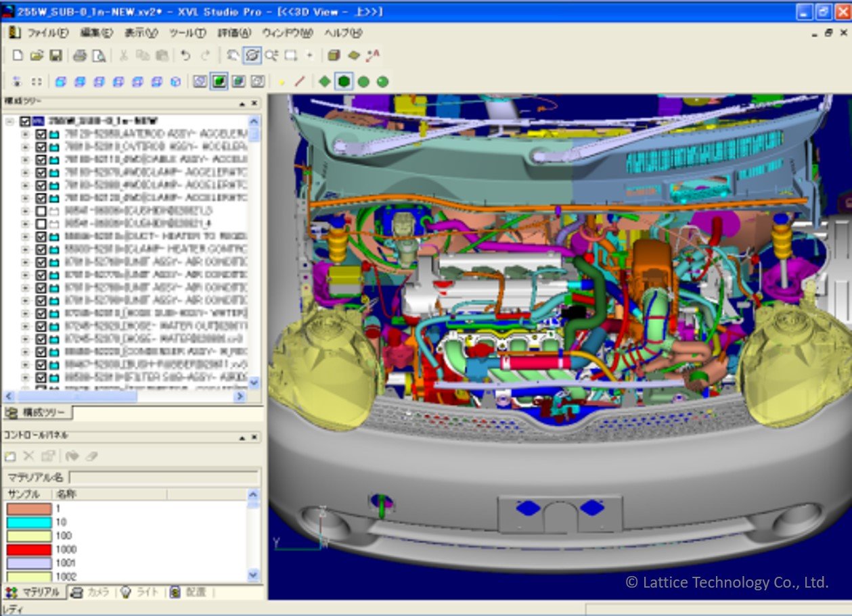Expand the first child assembly node
The height and width of the screenshot is (616, 852).
26,134
